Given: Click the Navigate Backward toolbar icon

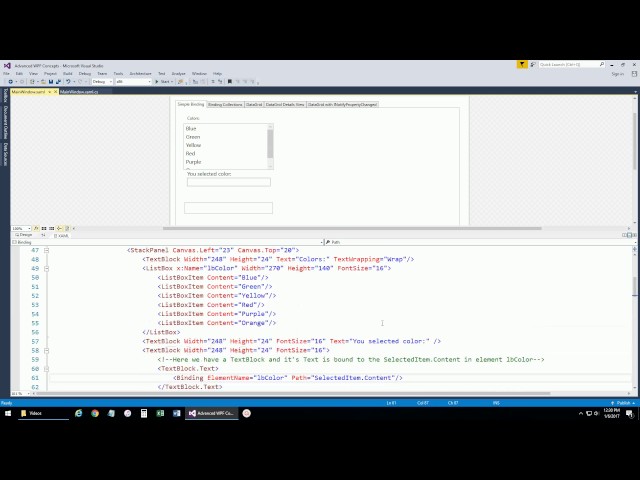Looking at the screenshot, I should (11, 82).
